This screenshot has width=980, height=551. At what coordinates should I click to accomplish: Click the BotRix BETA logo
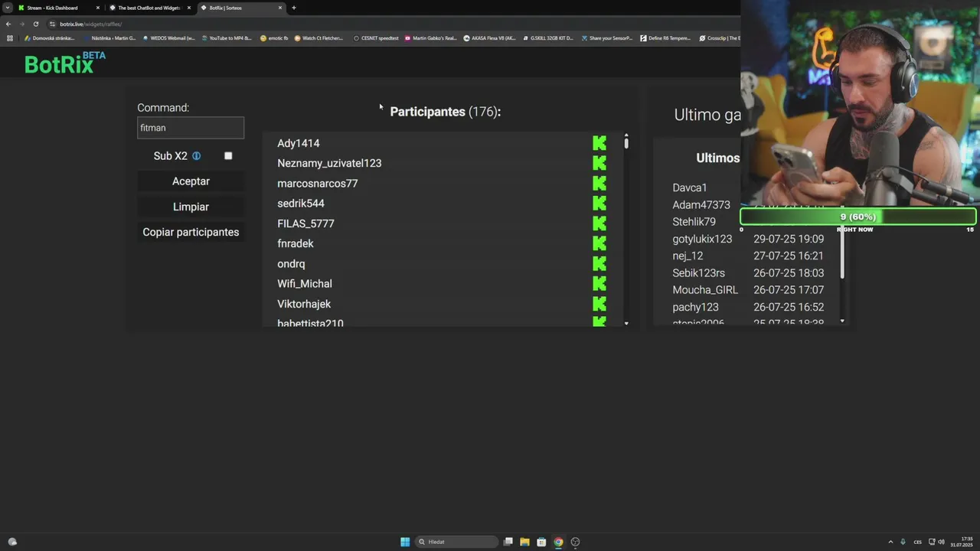point(65,64)
